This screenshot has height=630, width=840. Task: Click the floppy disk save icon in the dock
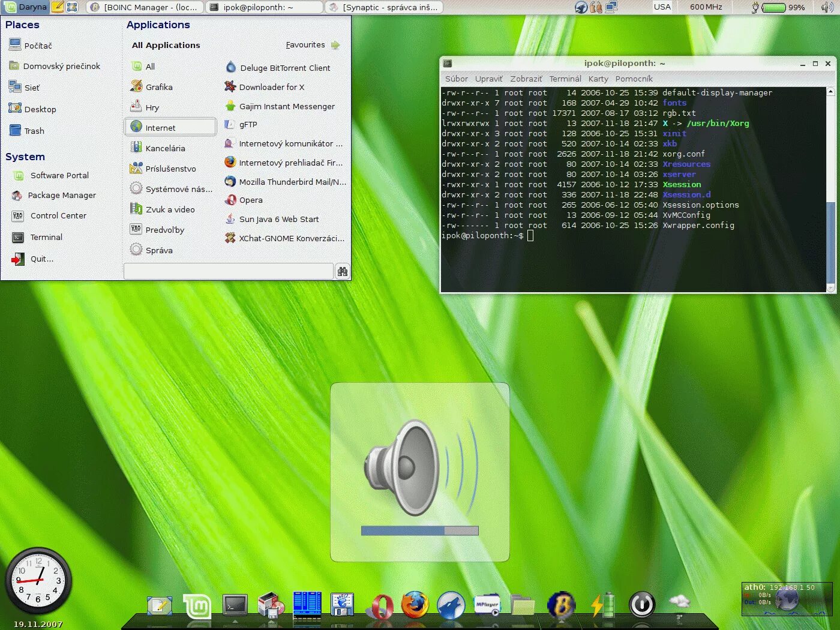(x=342, y=605)
